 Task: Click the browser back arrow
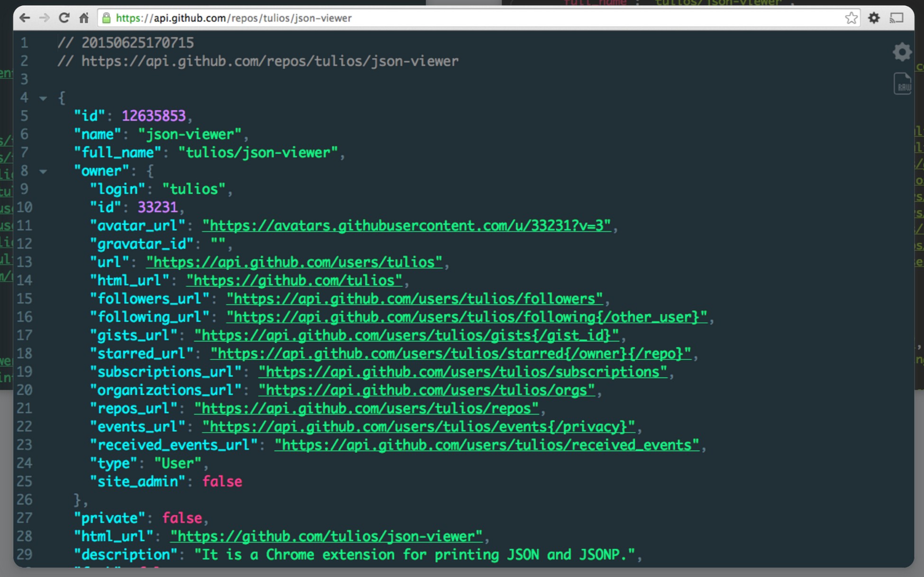[25, 18]
